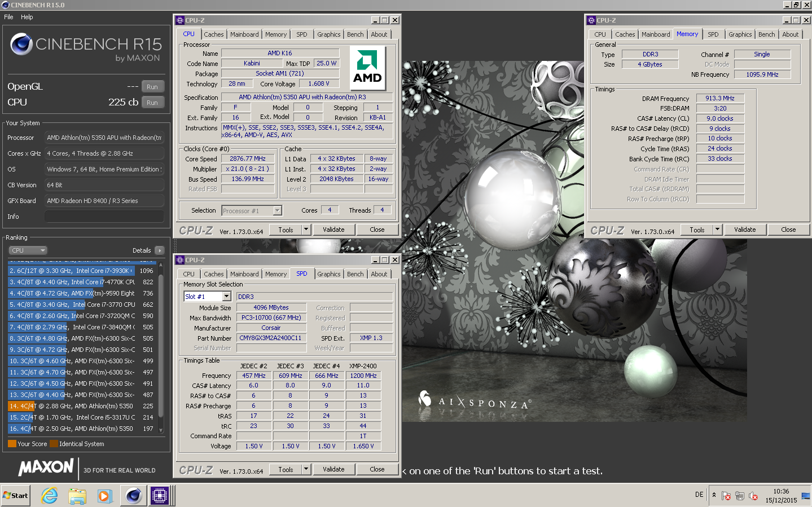This screenshot has height=507, width=812.
Task: Click the MAXON logo at the bottom left
Action: tap(46, 468)
